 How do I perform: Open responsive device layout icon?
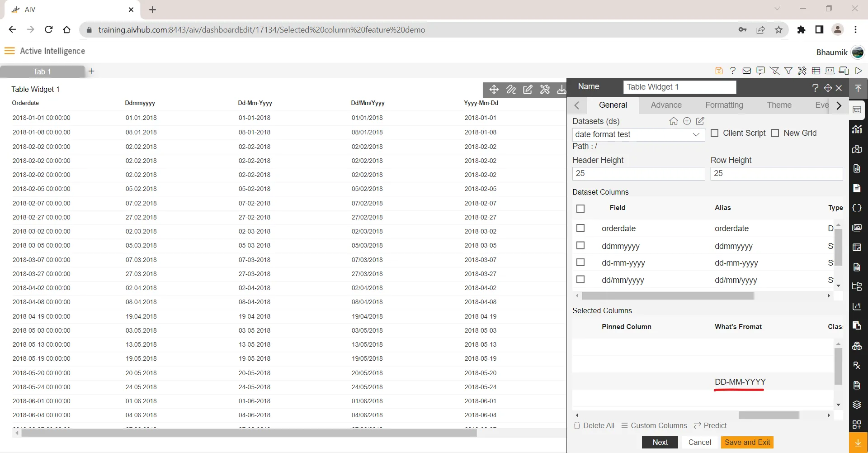pyautogui.click(x=844, y=71)
